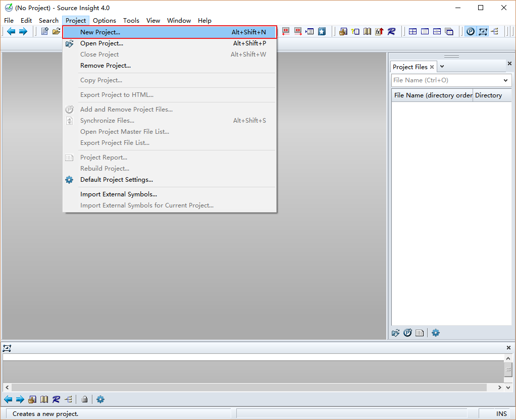Image resolution: width=516 pixels, height=420 pixels.
Task: Expand the dropdown chevron beside Project Files tab
Action: [442, 67]
